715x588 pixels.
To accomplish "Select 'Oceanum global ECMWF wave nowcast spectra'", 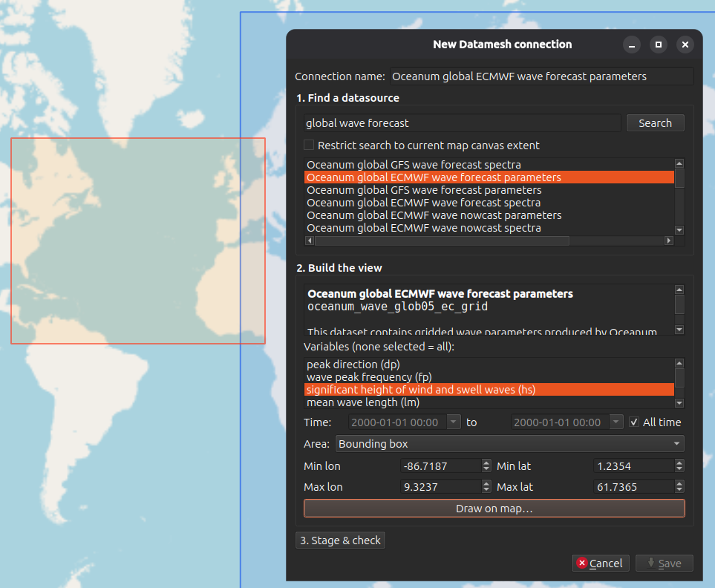I will tap(489, 228).
